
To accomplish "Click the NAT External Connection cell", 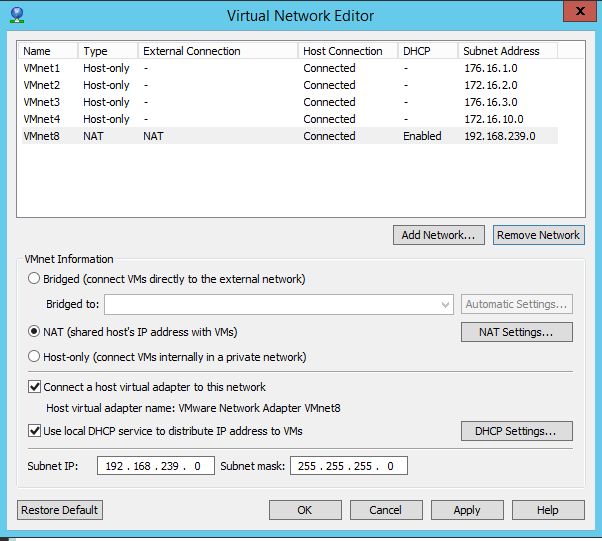I will (153, 136).
